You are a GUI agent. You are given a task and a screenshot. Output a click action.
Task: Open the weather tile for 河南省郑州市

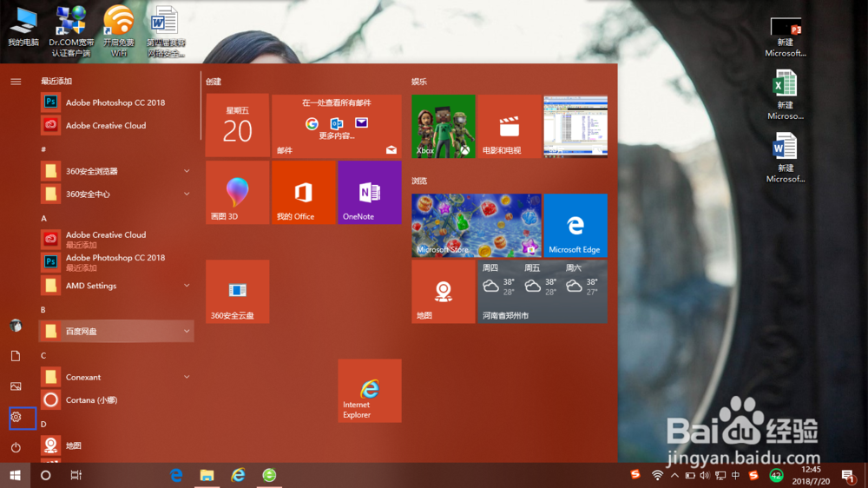pyautogui.click(x=542, y=292)
